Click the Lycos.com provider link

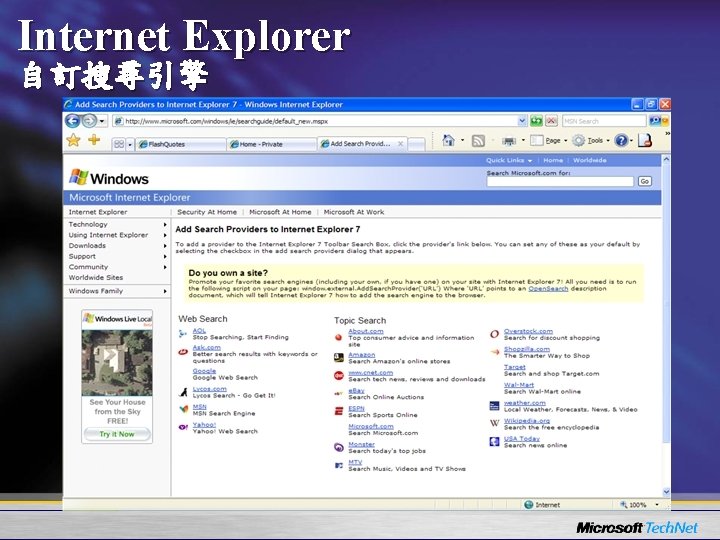click(209, 388)
